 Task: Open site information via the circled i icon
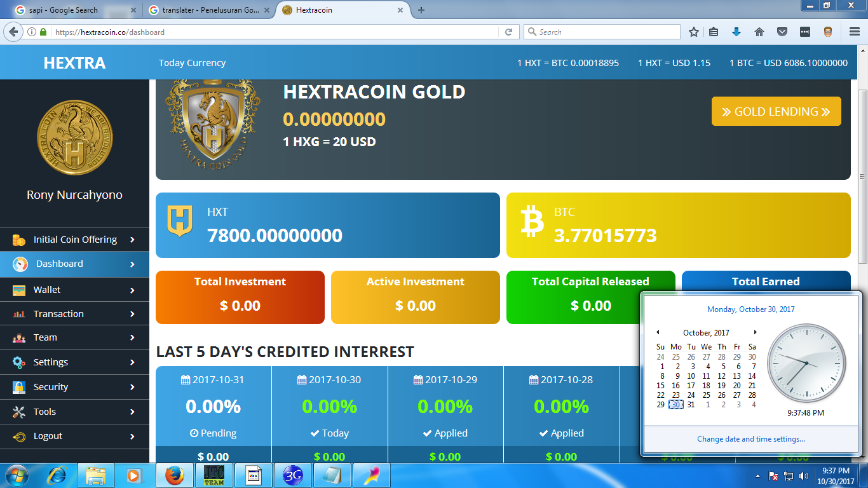coord(32,32)
